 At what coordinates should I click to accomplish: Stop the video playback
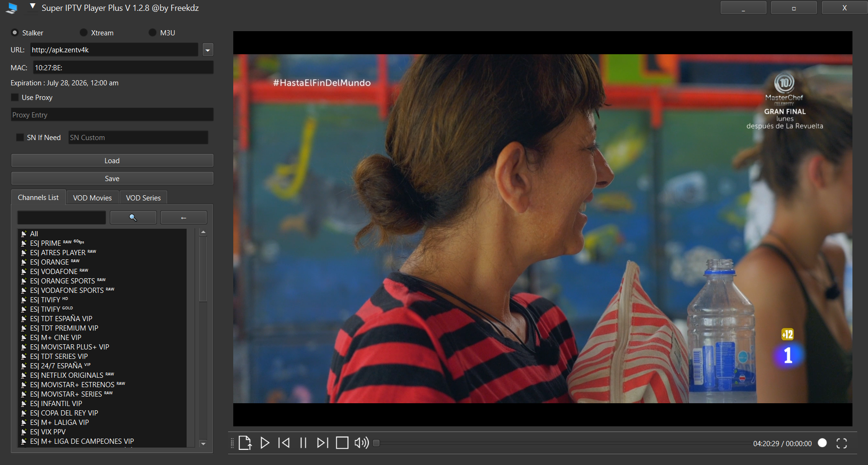coord(342,443)
